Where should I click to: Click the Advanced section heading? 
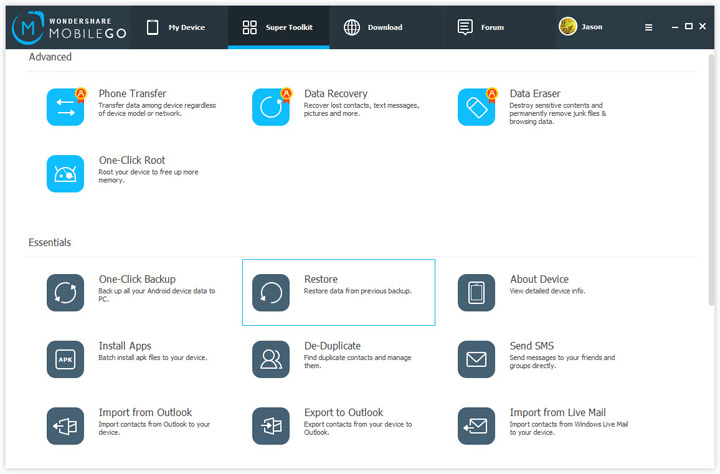[x=50, y=57]
